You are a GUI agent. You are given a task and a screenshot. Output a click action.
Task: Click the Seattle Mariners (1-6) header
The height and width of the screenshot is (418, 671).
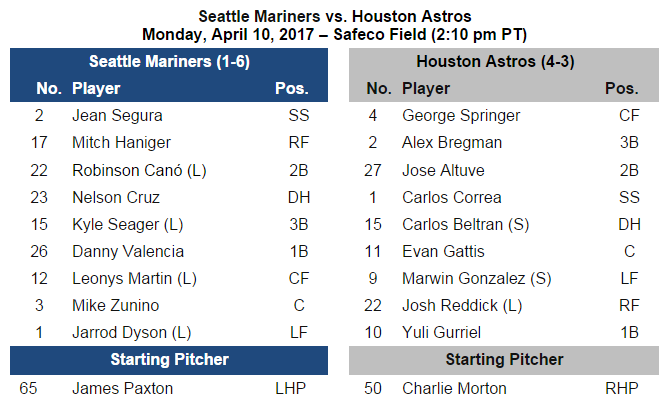169,62
